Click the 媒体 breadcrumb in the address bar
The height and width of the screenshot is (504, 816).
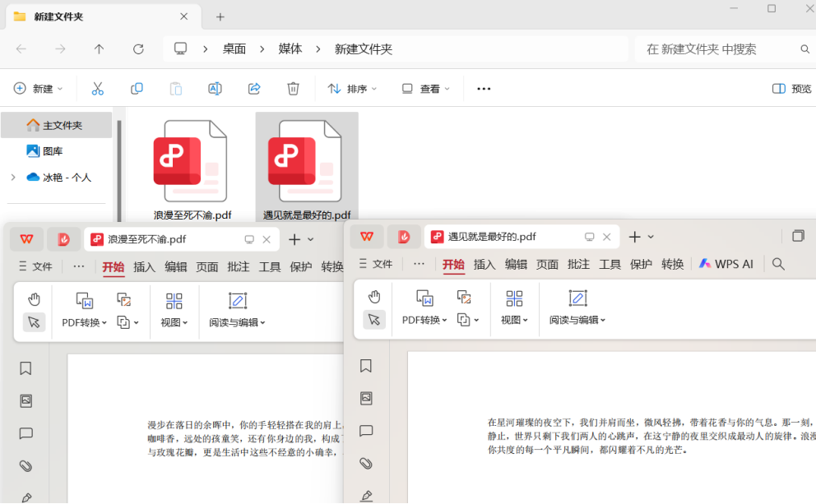tap(290, 49)
